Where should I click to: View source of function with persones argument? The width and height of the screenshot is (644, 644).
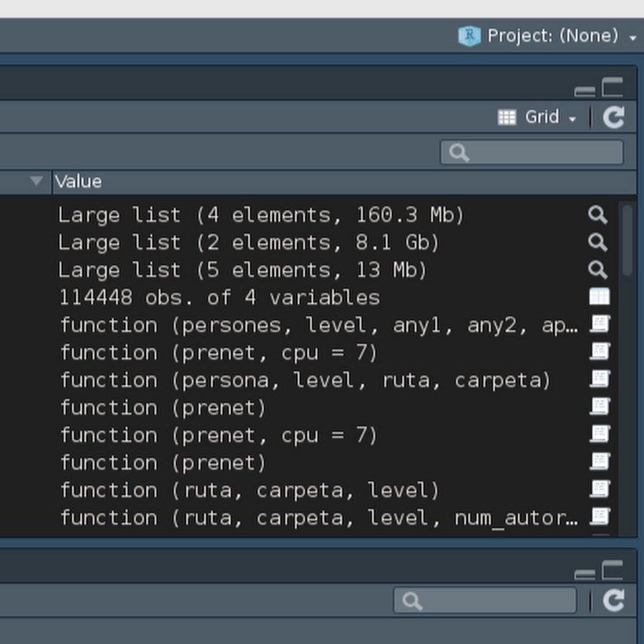[599, 325]
